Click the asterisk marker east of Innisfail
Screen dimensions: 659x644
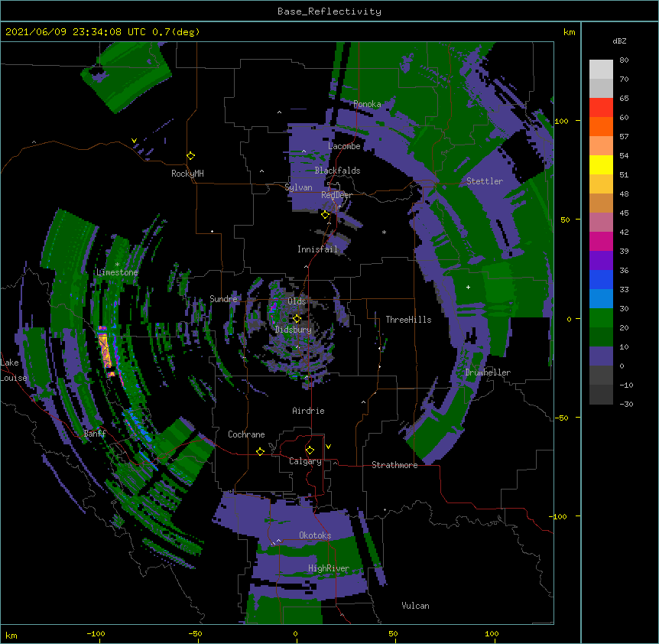[x=384, y=232]
